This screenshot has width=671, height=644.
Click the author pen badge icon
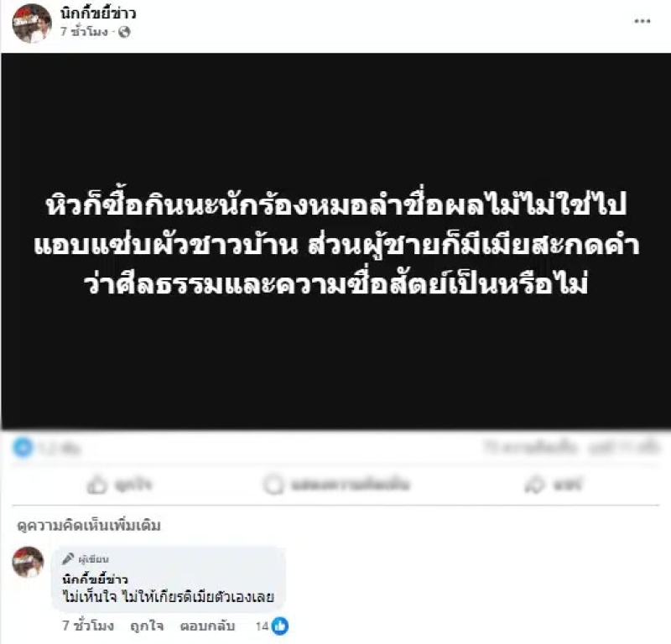[x=68, y=558]
